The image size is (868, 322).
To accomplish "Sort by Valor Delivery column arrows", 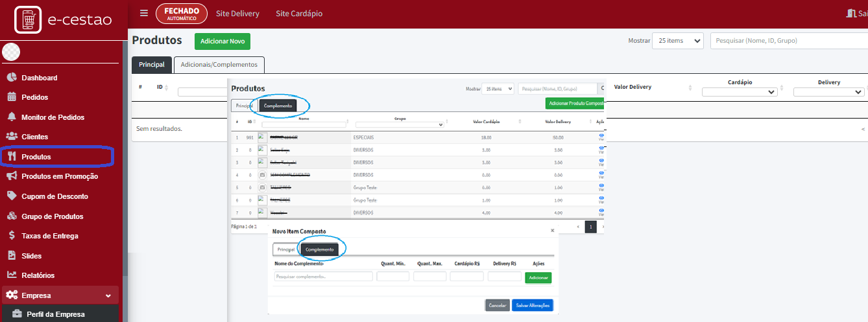I will 690,87.
